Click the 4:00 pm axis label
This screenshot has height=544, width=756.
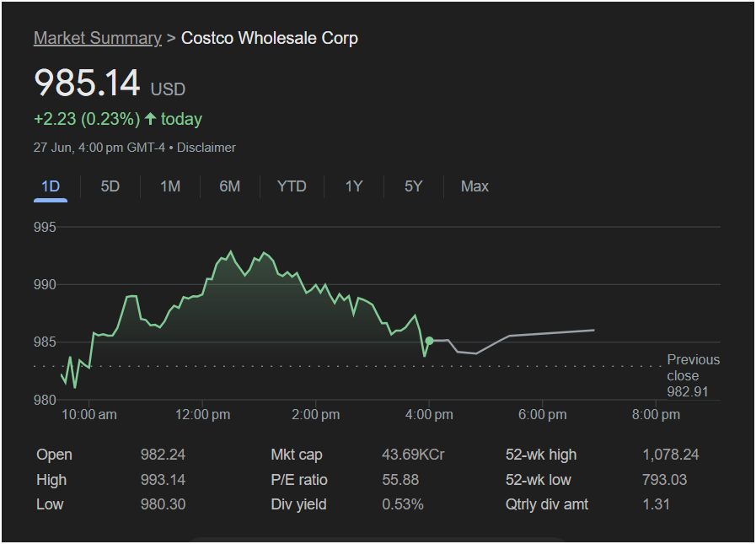[429, 415]
